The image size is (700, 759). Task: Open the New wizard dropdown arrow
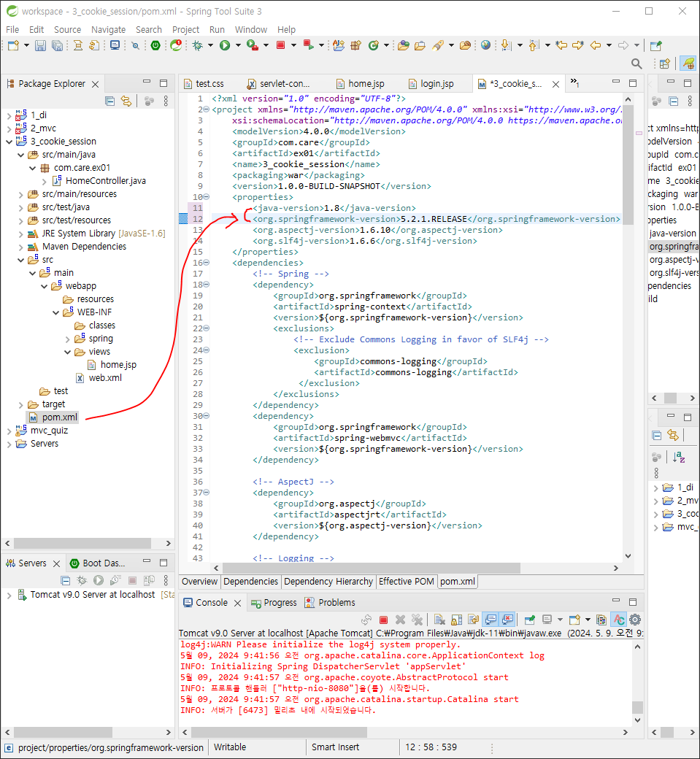point(26,45)
